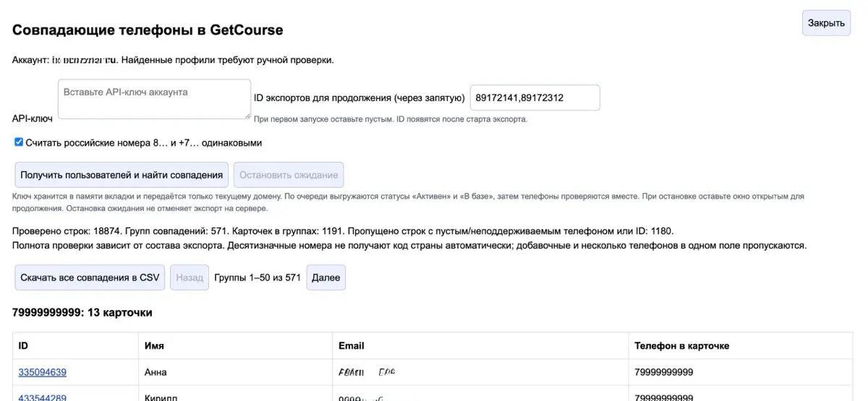Open profile link 335094639
The image size is (868, 401).
43,372
